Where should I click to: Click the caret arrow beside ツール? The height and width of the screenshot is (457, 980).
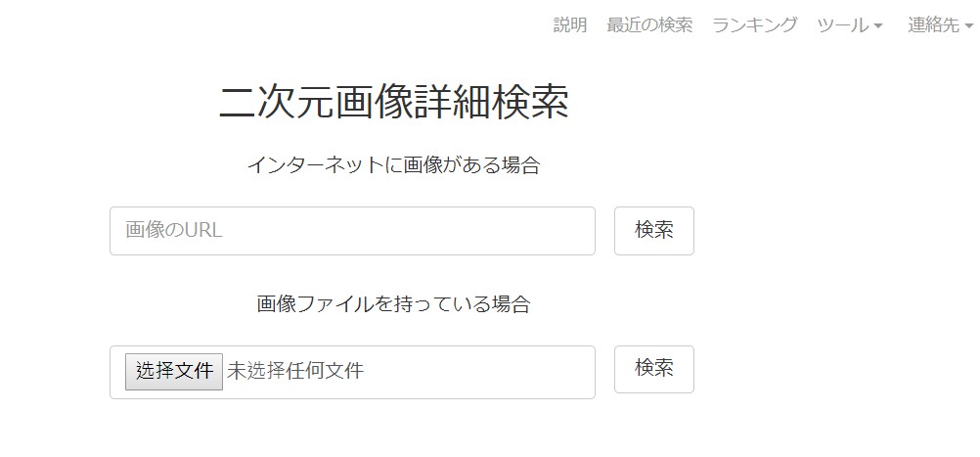coord(878,26)
